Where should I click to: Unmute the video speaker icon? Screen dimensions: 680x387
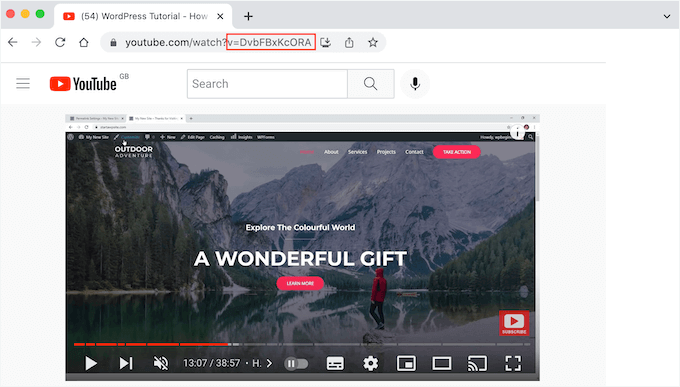(x=161, y=363)
